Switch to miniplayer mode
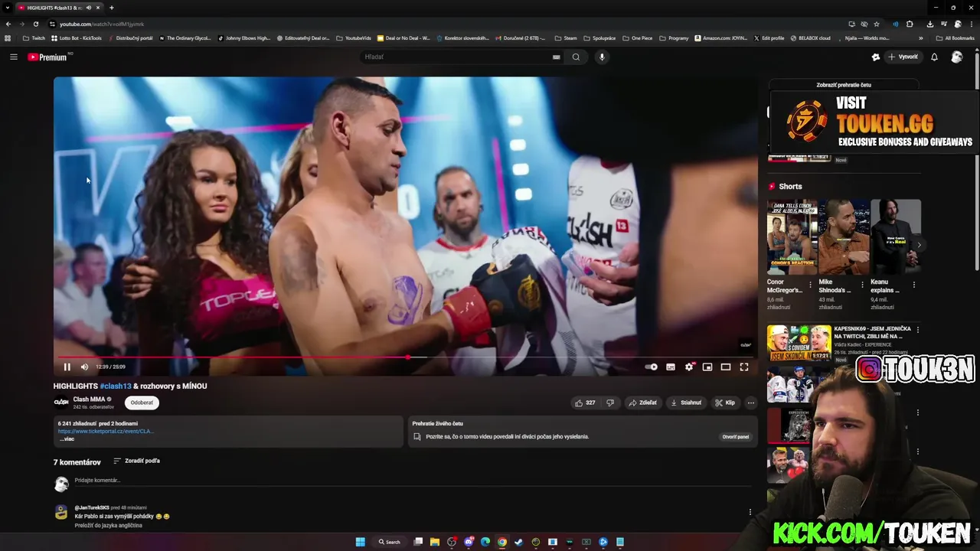980x551 pixels. tap(707, 367)
